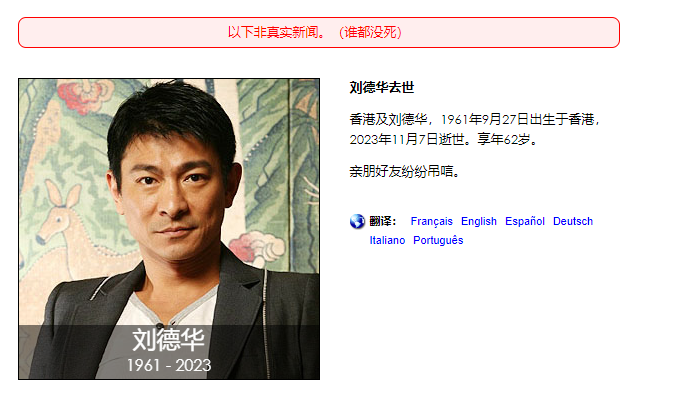Select the Español translation link
Image resolution: width=678 pixels, height=408 pixels.
click(x=525, y=221)
